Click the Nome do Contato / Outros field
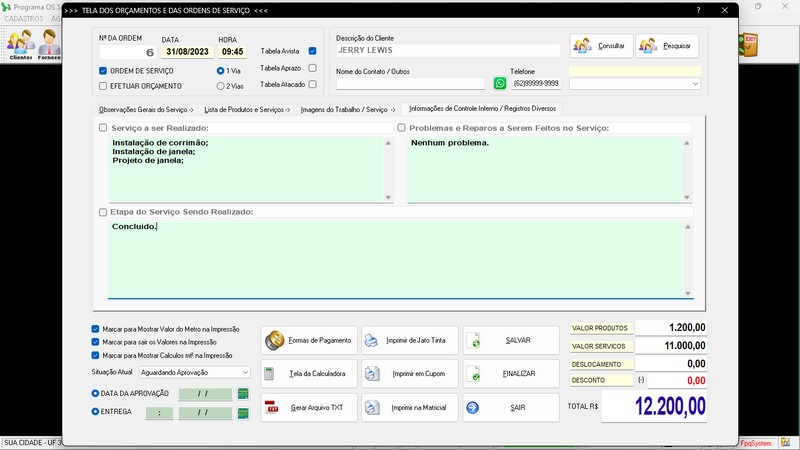Viewport: 800px width, 450px height. click(410, 84)
